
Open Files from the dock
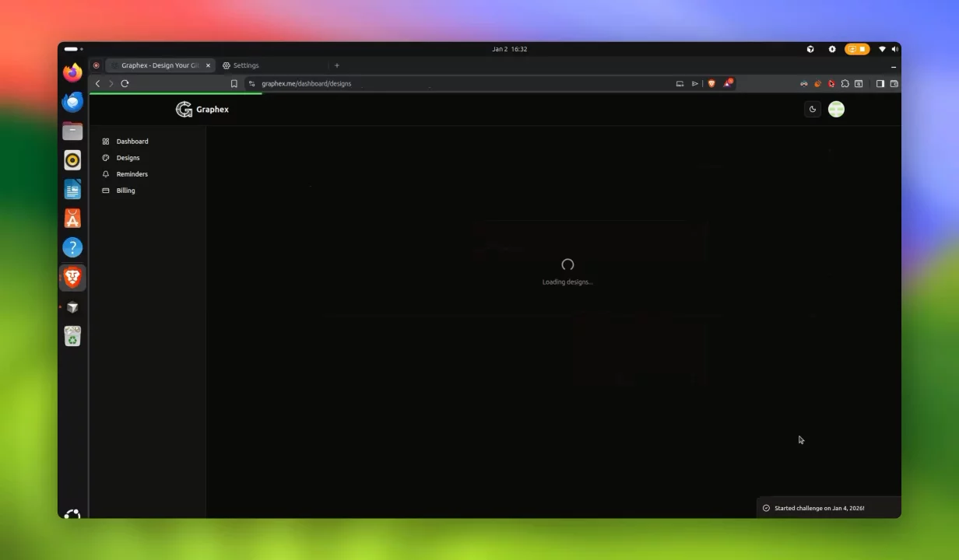point(72,131)
